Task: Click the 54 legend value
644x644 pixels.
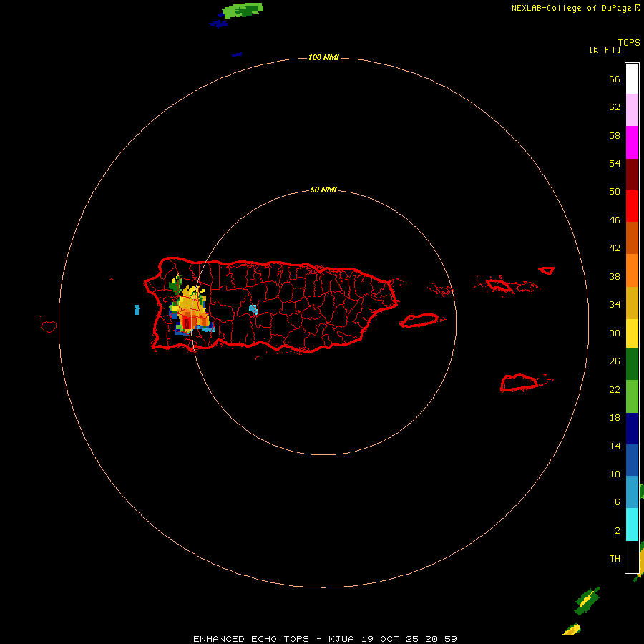Action: 615,163
